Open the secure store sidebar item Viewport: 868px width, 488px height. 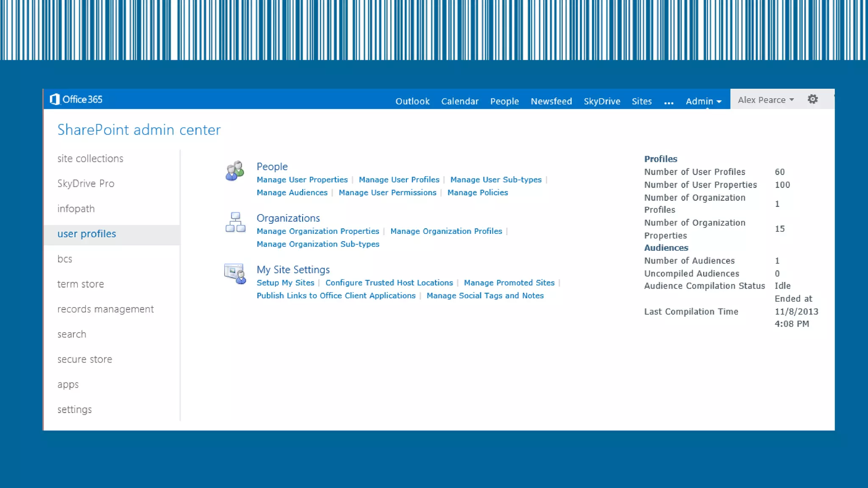coord(85,359)
